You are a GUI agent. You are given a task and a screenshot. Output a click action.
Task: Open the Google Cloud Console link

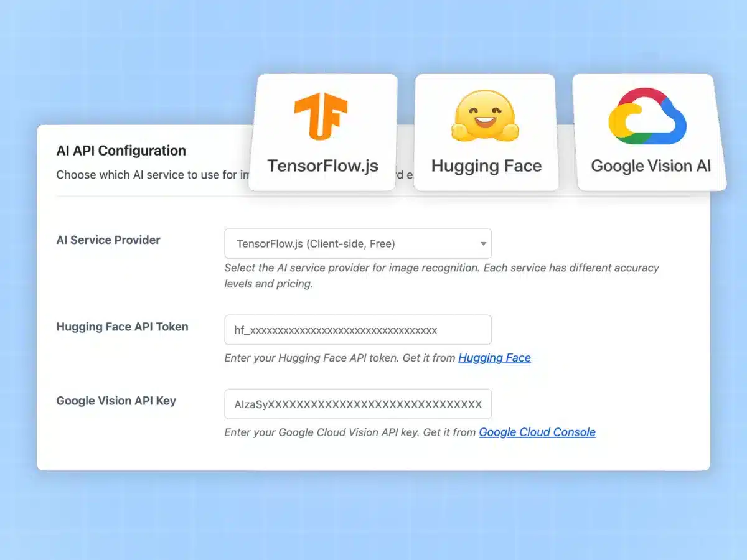[x=537, y=432]
